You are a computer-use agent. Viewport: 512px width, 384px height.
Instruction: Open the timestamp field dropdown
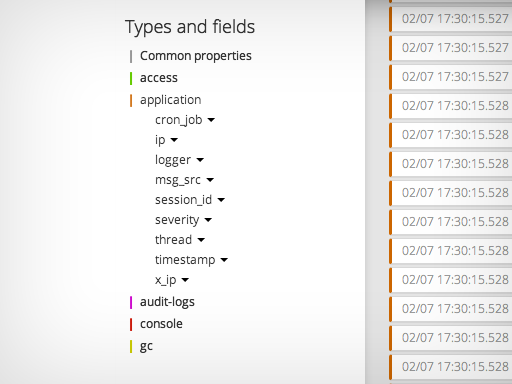(224, 260)
